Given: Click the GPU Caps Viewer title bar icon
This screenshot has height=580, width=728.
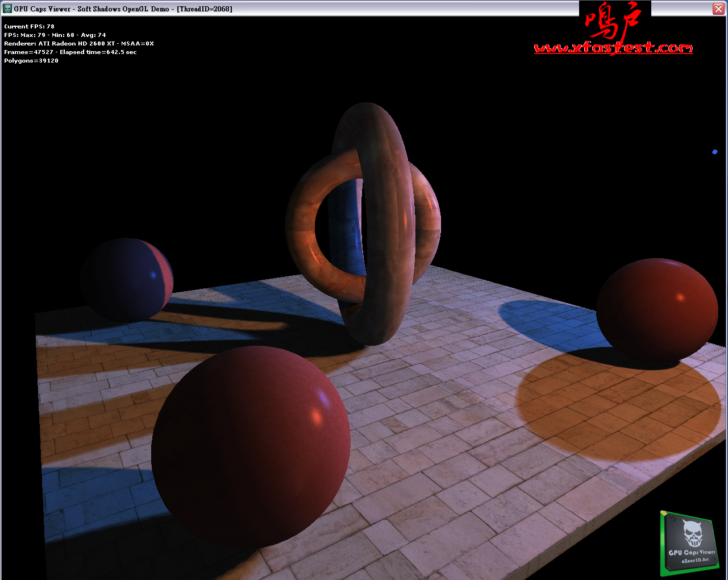Looking at the screenshot, I should pyautogui.click(x=7, y=9).
